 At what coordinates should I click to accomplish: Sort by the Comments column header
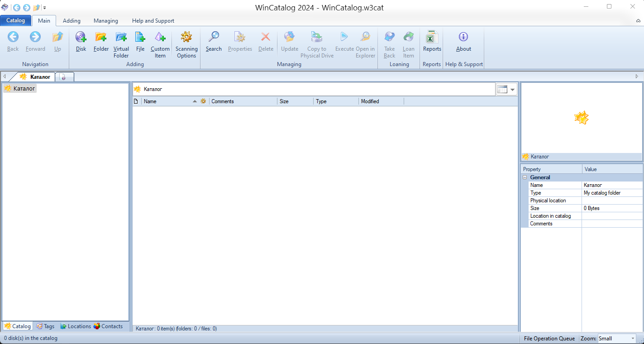(243, 101)
